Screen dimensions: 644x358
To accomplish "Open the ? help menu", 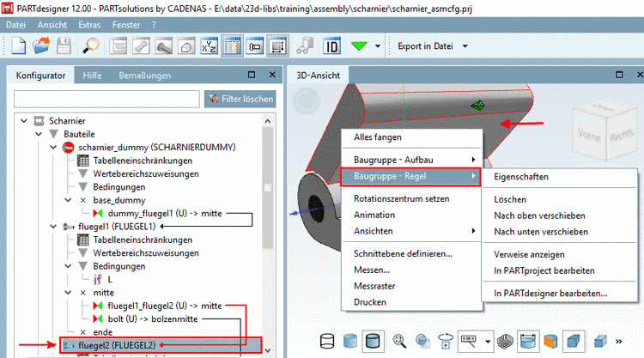I will [x=154, y=25].
